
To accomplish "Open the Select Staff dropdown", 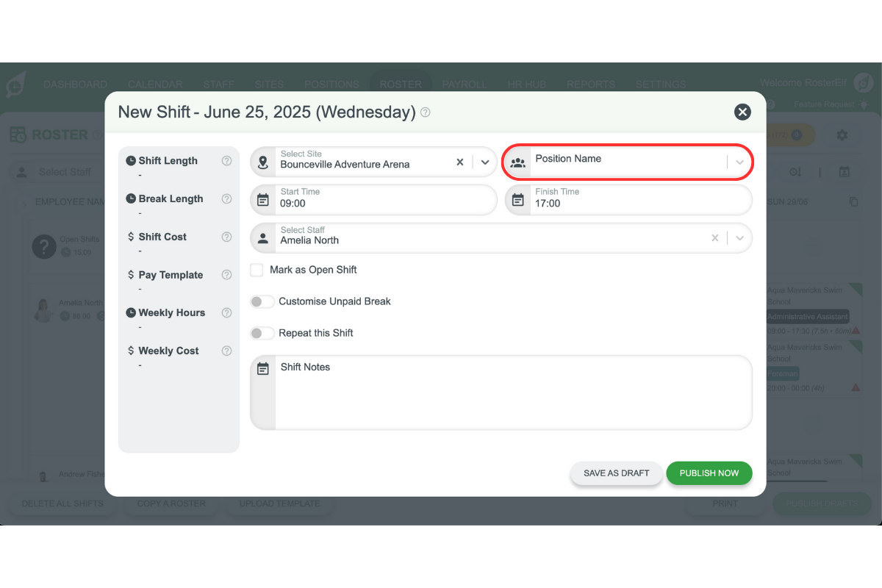I will (x=739, y=238).
